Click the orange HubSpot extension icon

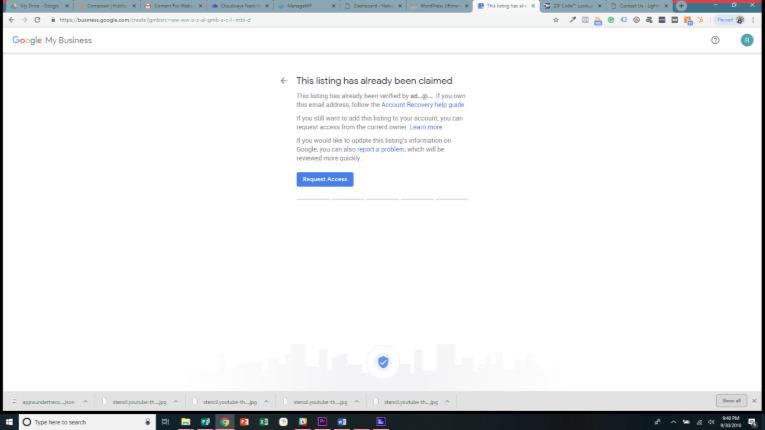click(x=701, y=20)
